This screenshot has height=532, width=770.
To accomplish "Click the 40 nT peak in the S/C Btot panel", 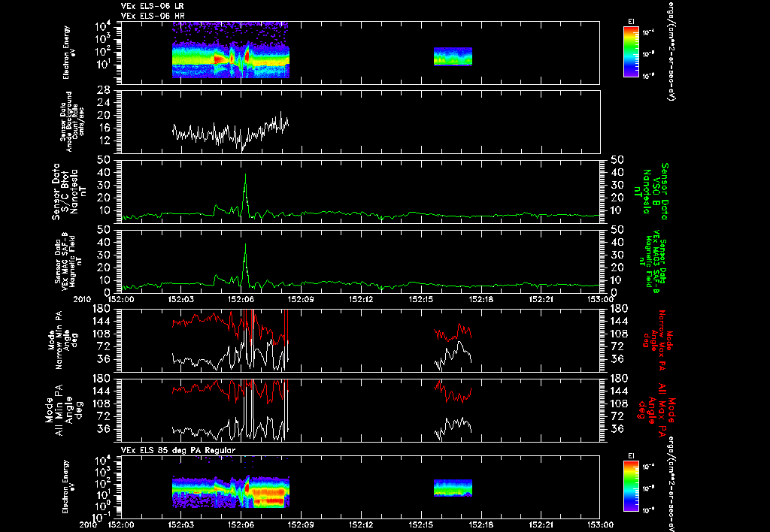I will tap(246, 176).
